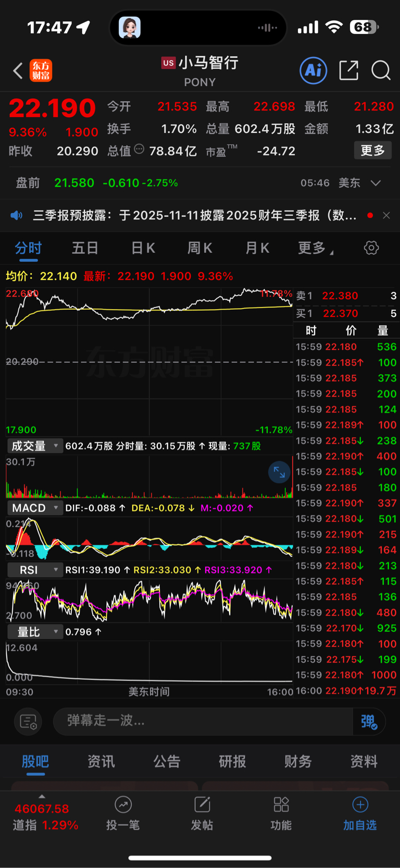
Task: Tap the 买1 22.370 order row
Action: (346, 313)
